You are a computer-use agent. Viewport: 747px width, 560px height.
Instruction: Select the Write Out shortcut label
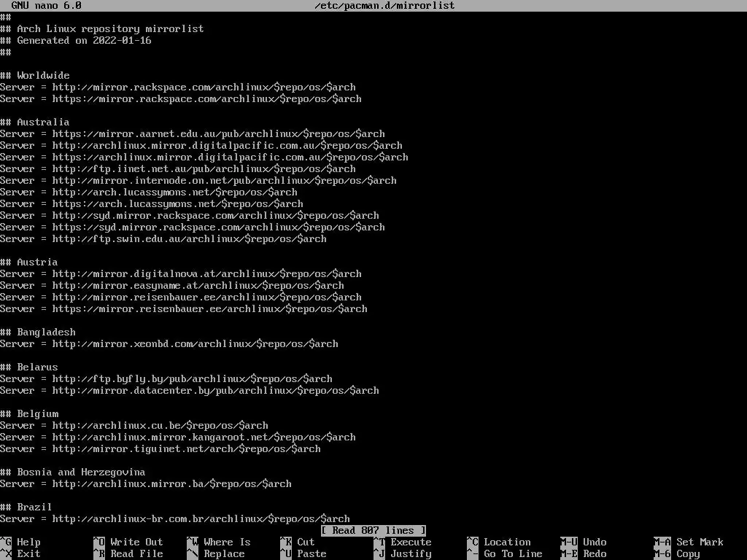(136, 542)
